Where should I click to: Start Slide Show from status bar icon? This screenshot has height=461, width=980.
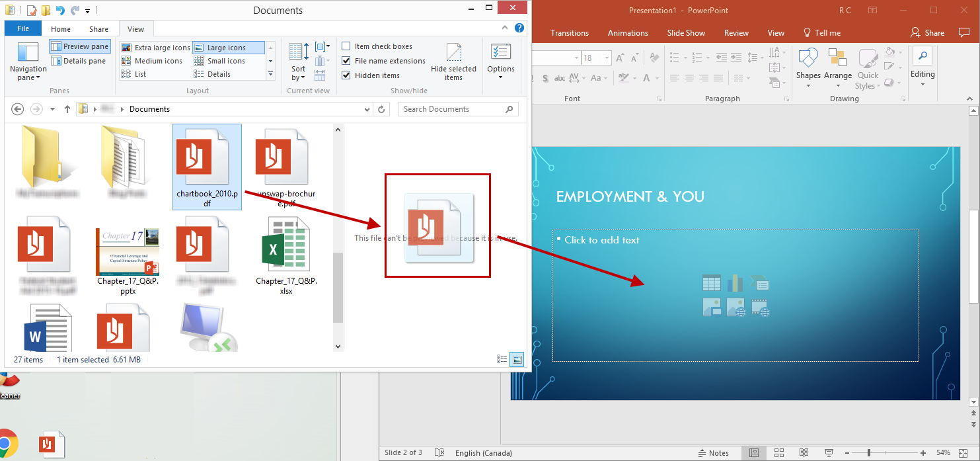point(828,453)
